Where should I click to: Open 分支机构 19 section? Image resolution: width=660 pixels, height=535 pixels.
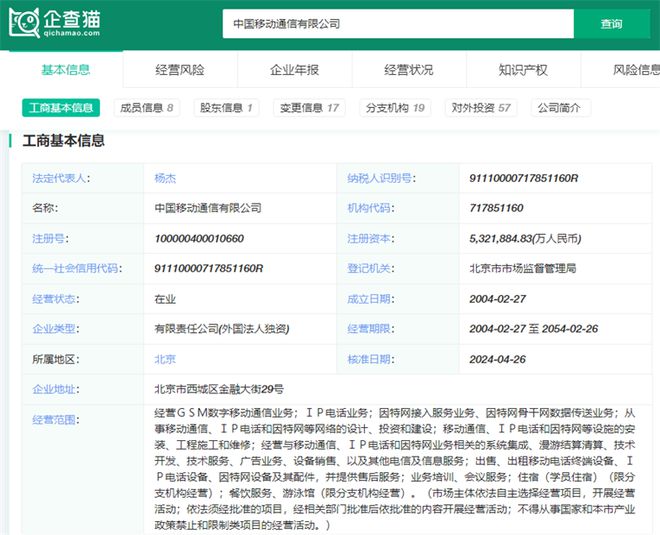pos(395,108)
